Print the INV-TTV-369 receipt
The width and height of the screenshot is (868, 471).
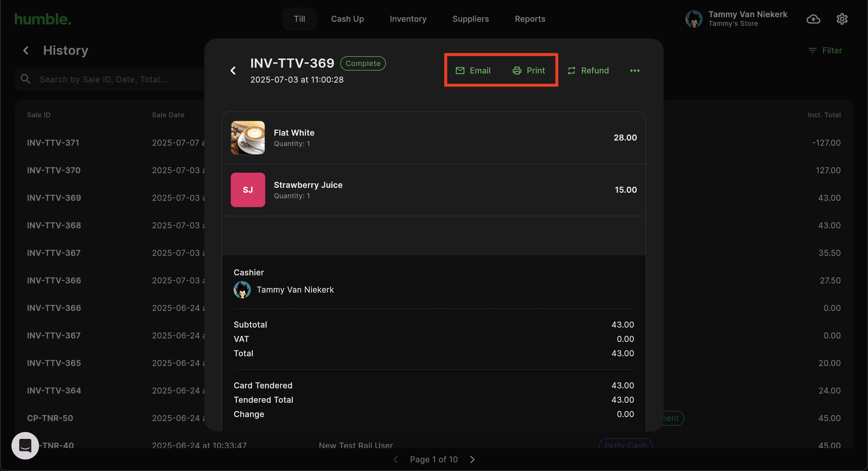coord(528,70)
